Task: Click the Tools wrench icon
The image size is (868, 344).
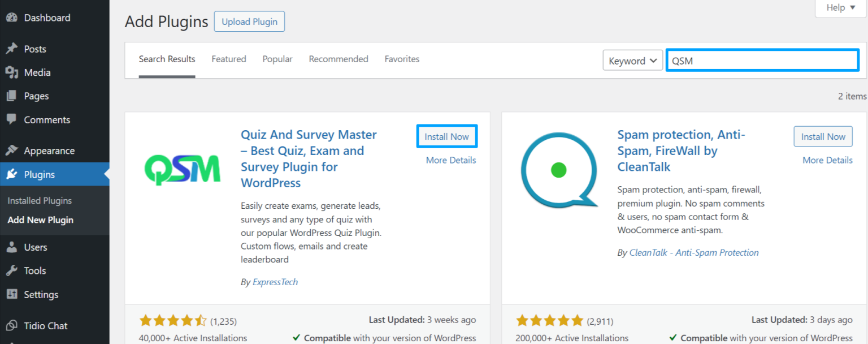Action: click(13, 270)
